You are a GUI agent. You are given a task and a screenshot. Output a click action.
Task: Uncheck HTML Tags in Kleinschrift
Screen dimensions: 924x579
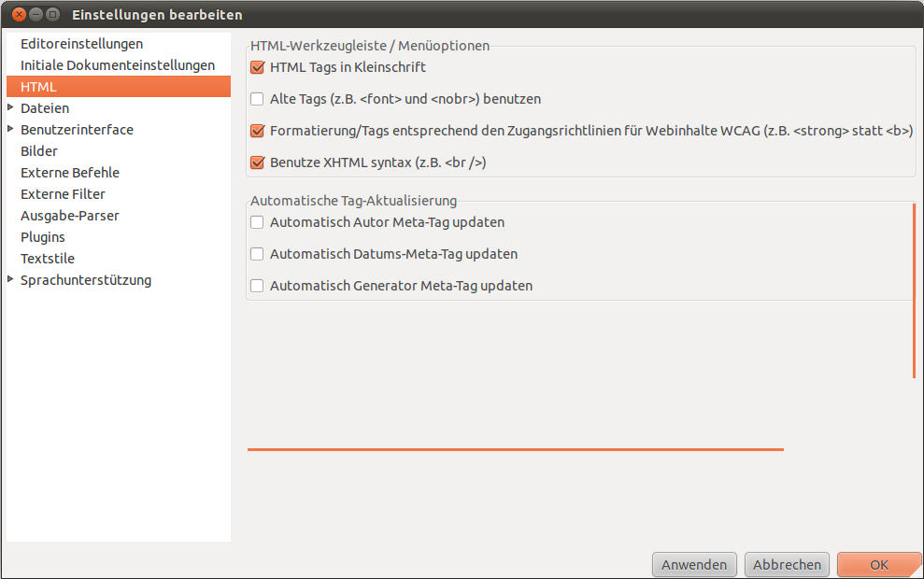(x=258, y=67)
